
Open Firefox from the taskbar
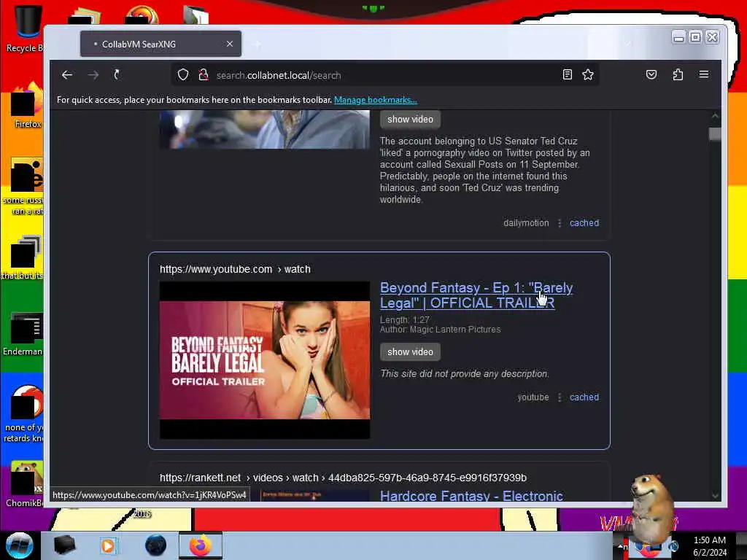tap(201, 545)
